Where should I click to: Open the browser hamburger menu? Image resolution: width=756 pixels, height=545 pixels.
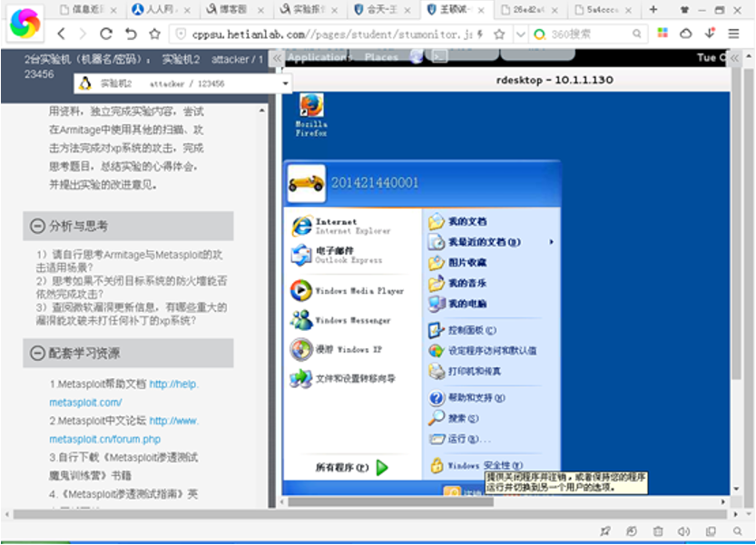coord(733,34)
